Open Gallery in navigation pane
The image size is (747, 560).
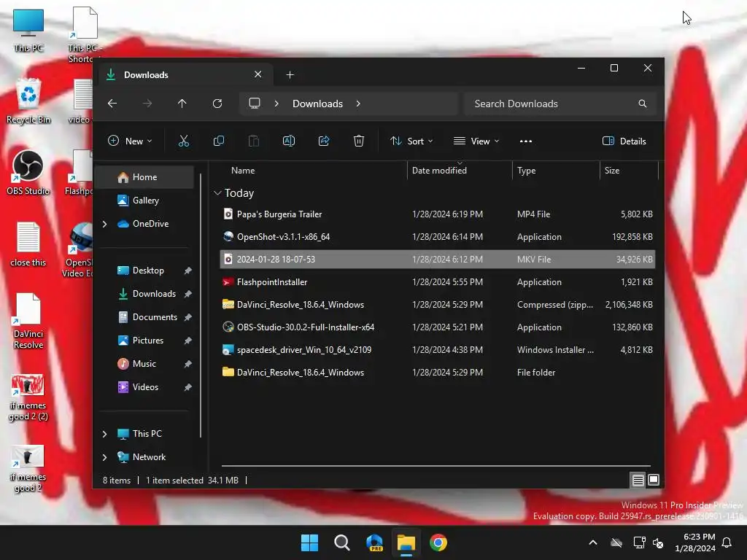tap(145, 201)
